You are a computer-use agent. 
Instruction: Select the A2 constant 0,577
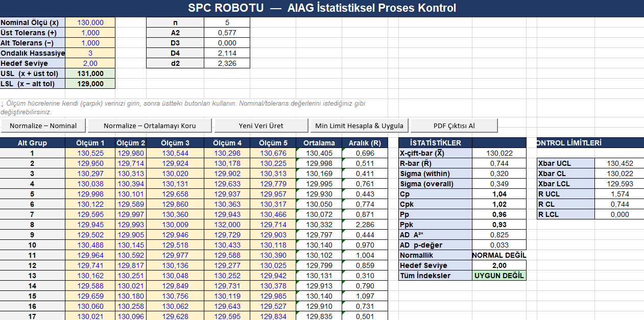(227, 33)
